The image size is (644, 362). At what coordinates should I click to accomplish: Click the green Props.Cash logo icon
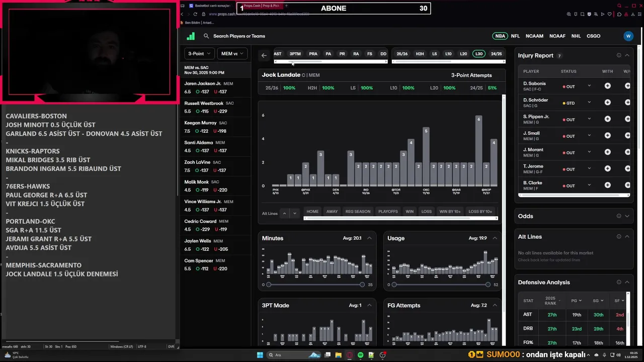pyautogui.click(x=191, y=36)
